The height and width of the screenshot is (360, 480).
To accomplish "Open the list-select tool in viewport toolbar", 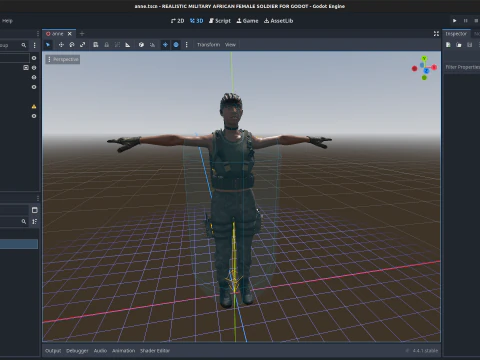I will coord(96,45).
